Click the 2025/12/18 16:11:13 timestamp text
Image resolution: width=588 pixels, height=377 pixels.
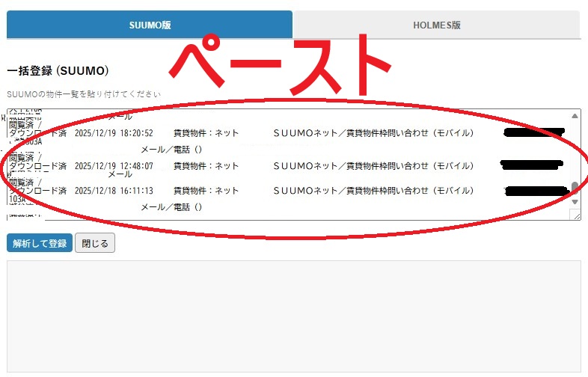click(114, 191)
